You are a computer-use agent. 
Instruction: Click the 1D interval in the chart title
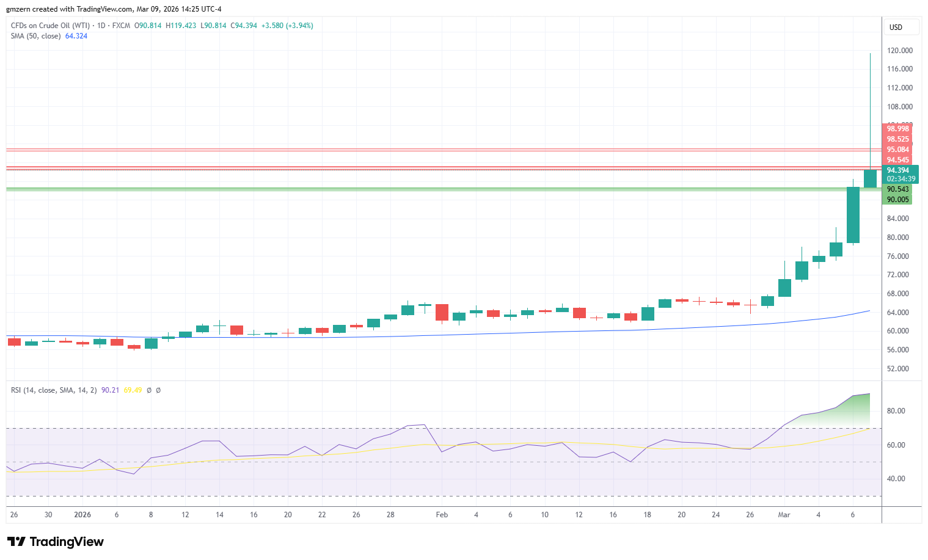(101, 26)
